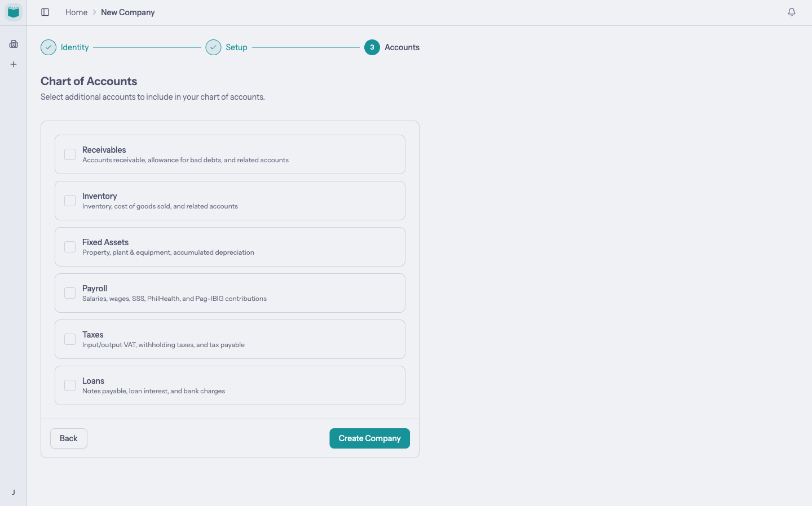Open the companies building icon in sidebar
812x506 pixels.
13,43
